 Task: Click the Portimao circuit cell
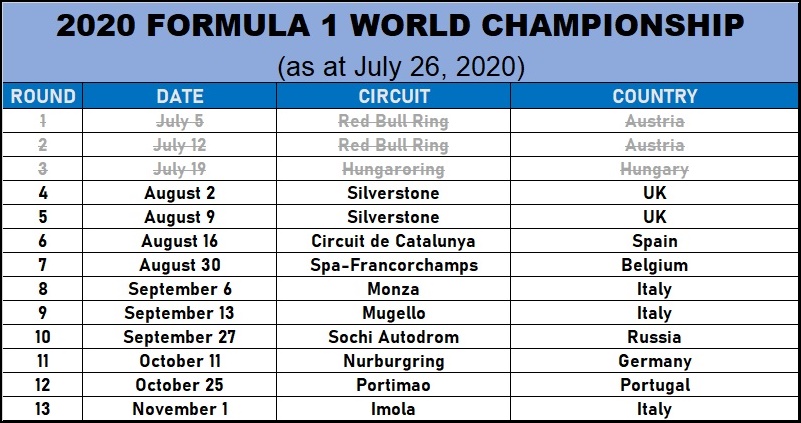pyautogui.click(x=394, y=385)
